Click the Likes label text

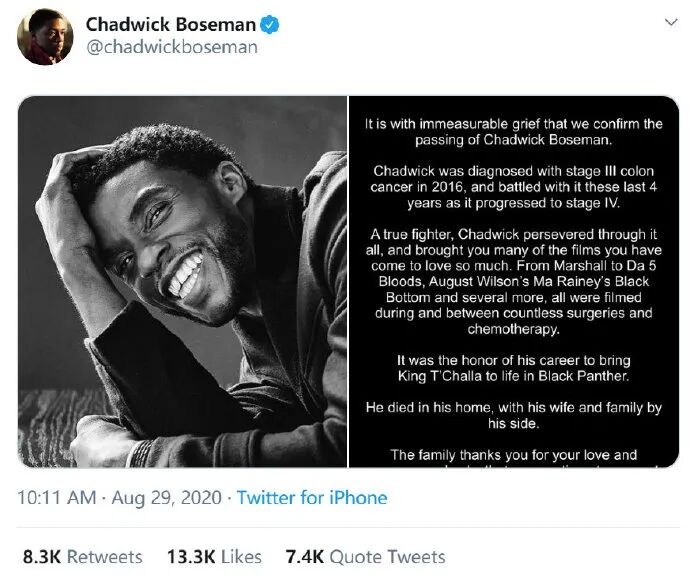tap(241, 557)
